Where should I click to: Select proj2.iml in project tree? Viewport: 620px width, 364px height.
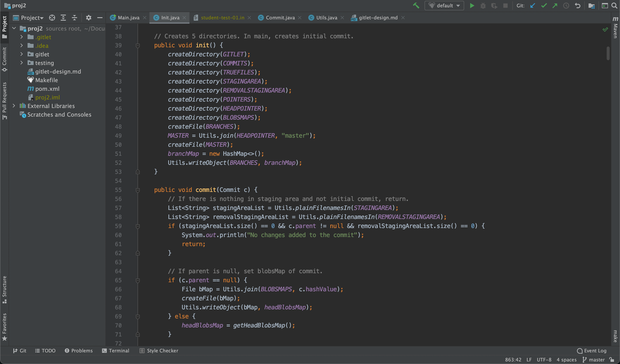(47, 97)
